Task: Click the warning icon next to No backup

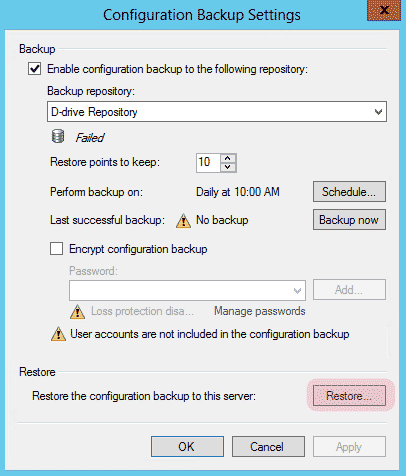Action: (183, 221)
